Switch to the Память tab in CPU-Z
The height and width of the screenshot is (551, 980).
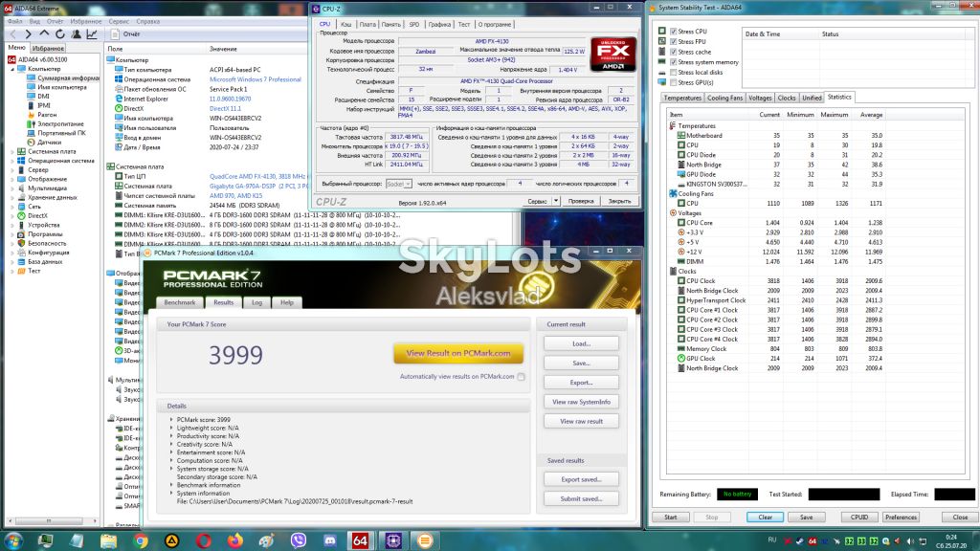pyautogui.click(x=391, y=24)
